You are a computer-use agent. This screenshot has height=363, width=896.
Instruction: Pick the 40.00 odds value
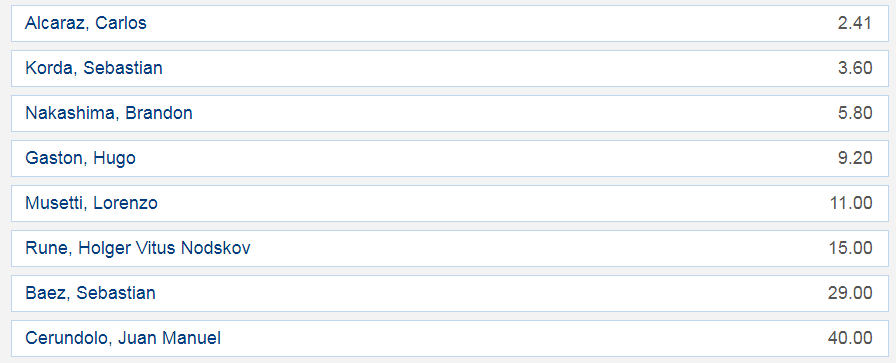click(850, 338)
